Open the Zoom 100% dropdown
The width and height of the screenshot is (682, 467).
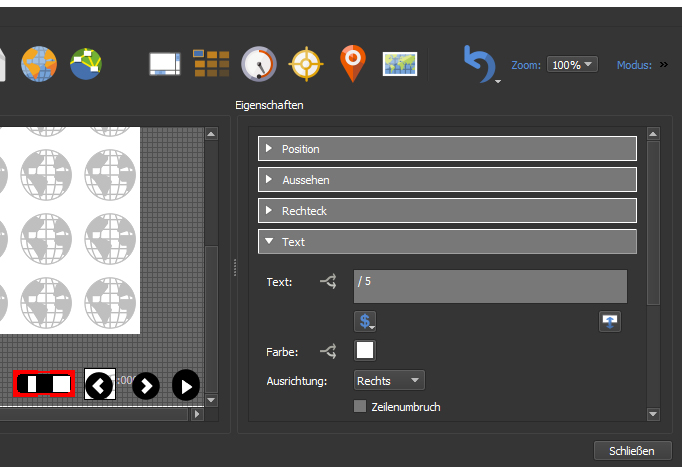click(573, 64)
